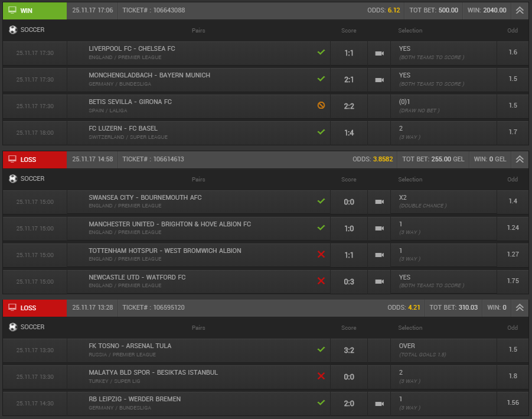This screenshot has height=419, width=532.
Task: Click the ODDS: 3.8582 value
Action: coord(373,159)
